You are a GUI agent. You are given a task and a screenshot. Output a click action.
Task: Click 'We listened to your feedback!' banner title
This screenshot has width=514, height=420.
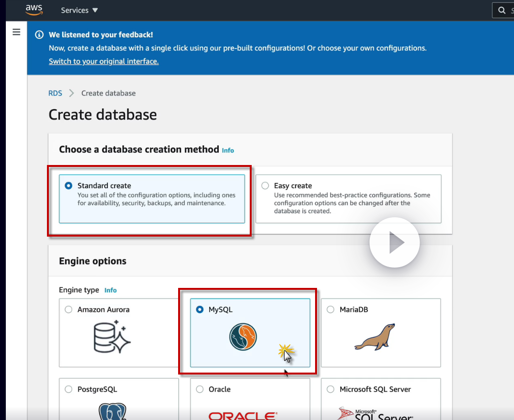[x=101, y=35]
